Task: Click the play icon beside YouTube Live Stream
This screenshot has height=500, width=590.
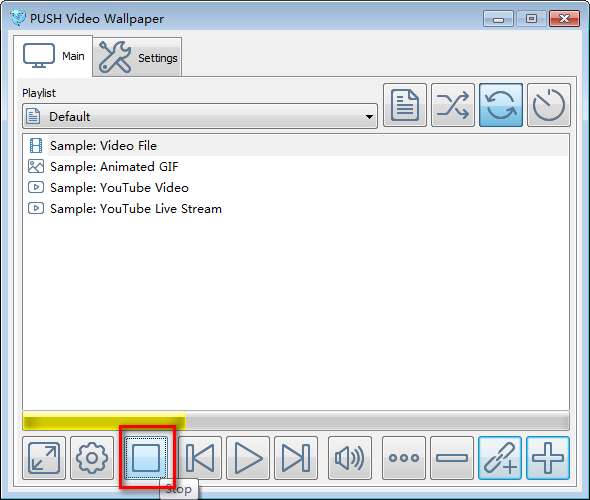Action: point(36,208)
